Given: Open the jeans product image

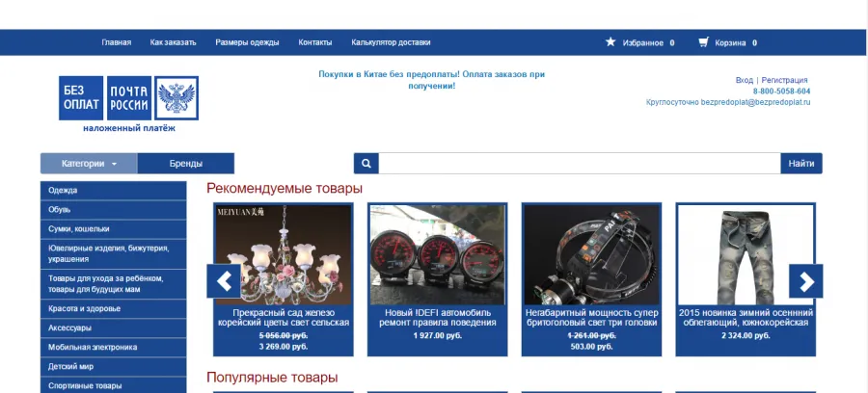Looking at the screenshot, I should coord(746,255).
